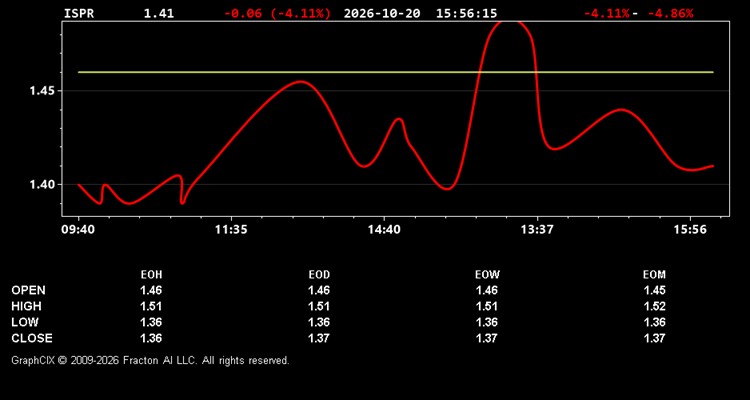
Task: Click the 09:40 time axis label
Action: 78,230
